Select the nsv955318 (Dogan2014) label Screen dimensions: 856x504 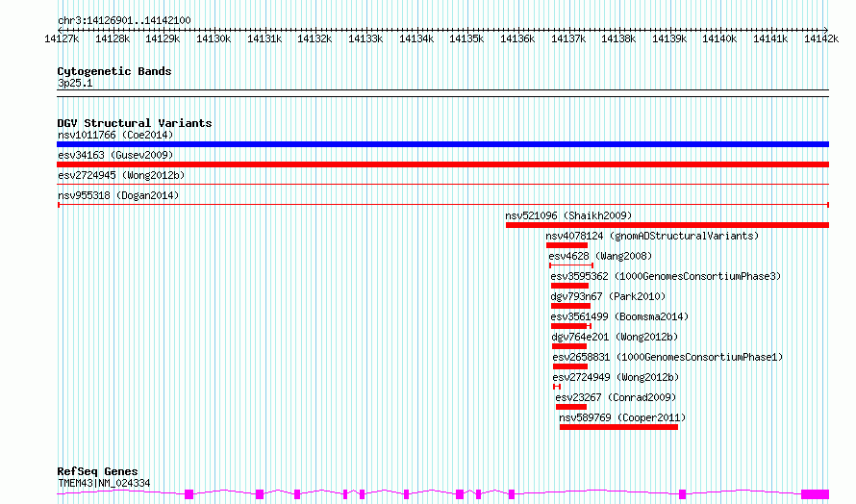tap(118, 195)
